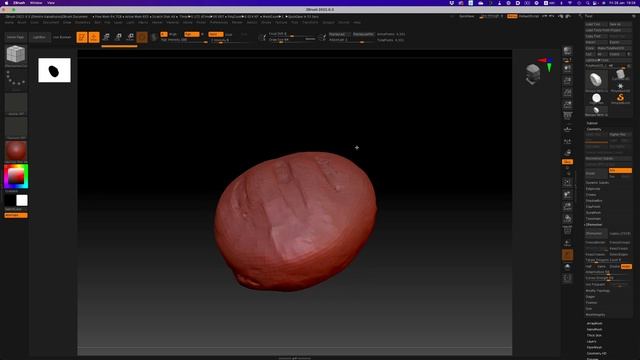Click the Xpose icon at shelf bottom
This screenshot has height=360, width=640.
[x=567, y=279]
